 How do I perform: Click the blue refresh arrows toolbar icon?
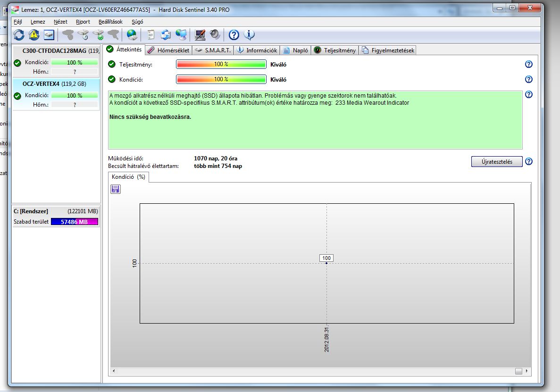tap(18, 34)
